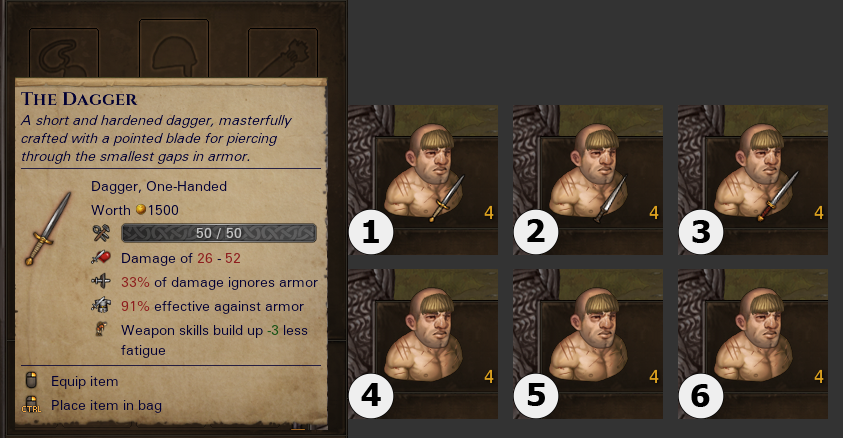
Task: Click the mouse icon beside Equip item
Action: (31, 380)
